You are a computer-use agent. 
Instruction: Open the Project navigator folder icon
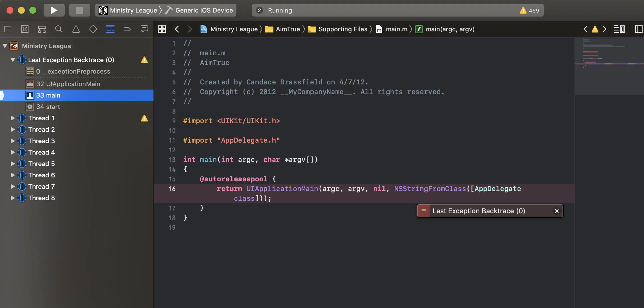tap(8, 29)
